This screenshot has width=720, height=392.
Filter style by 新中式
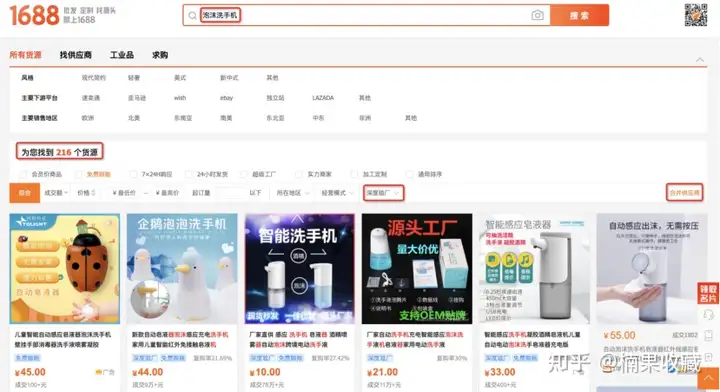tap(229, 78)
